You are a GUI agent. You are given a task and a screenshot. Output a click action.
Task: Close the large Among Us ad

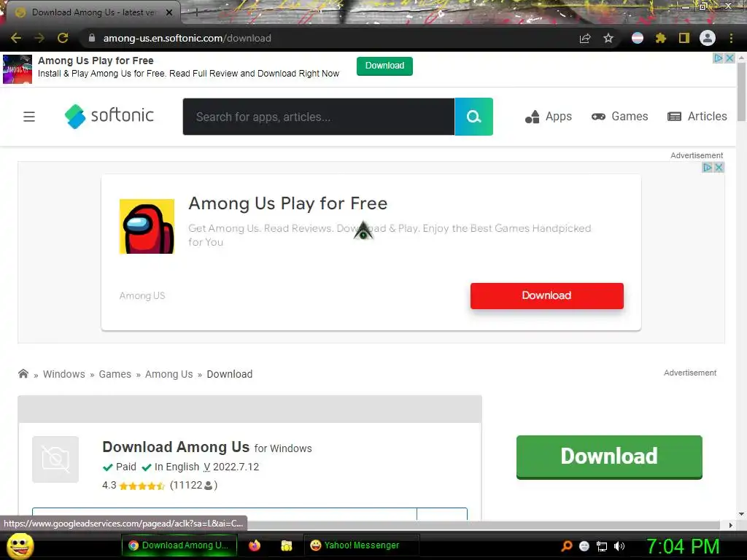719,167
